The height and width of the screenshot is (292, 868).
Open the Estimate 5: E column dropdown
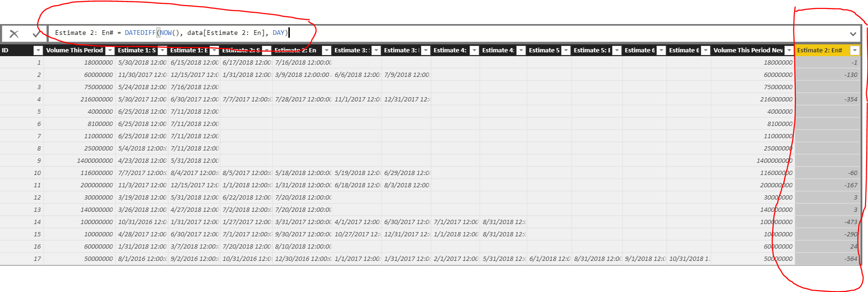617,50
